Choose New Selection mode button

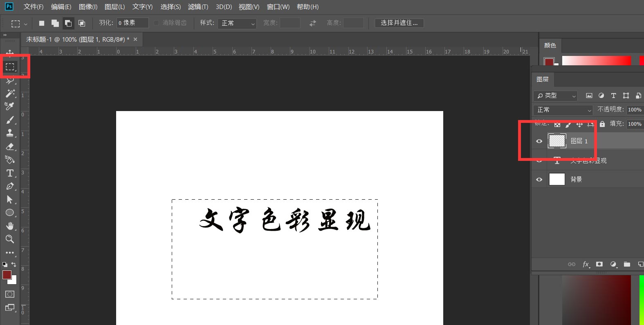pos(42,23)
